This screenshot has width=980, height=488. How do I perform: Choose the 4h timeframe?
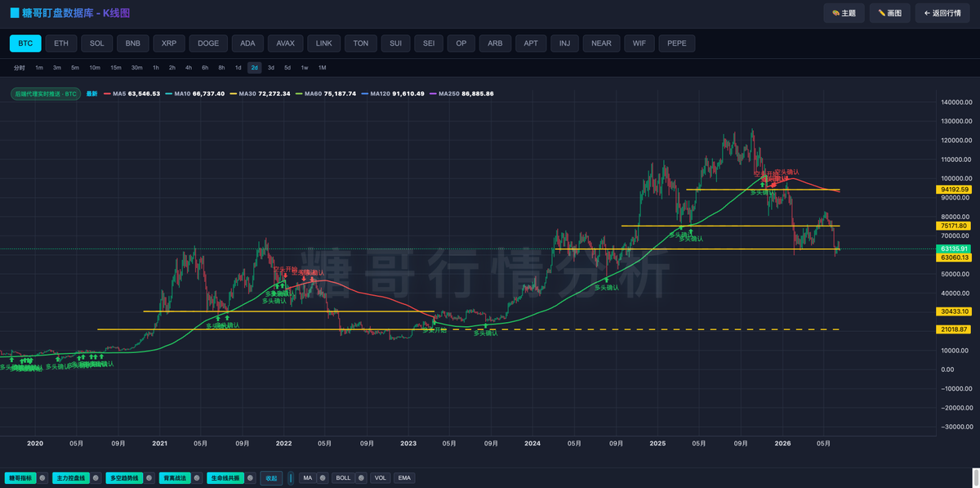coord(189,68)
